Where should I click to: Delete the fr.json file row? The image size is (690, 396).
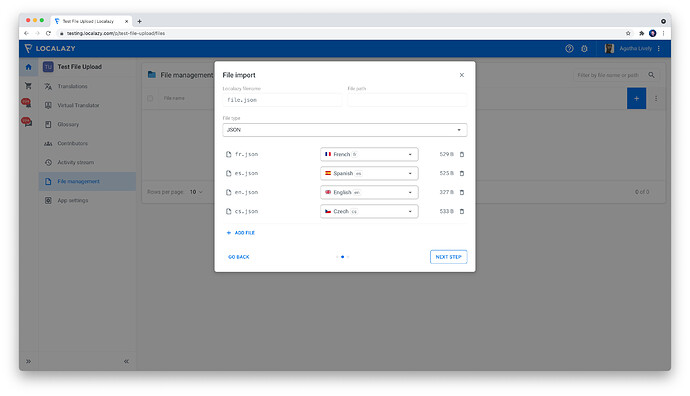[462, 154]
